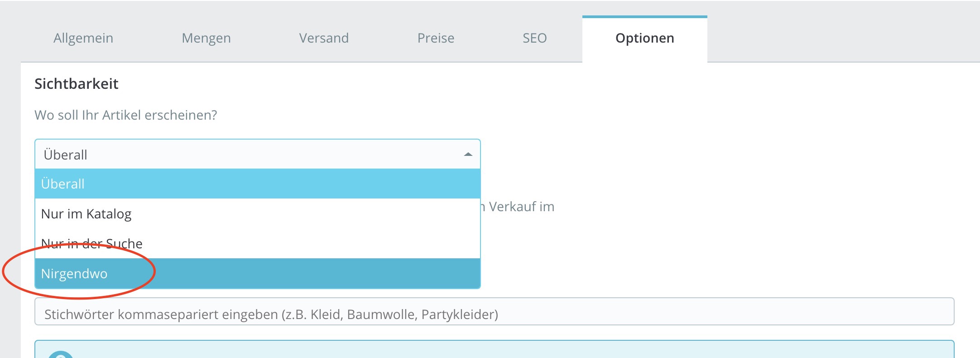Click the 'Sichtbarkeit' section heading
The image size is (980, 358).
coord(76,84)
